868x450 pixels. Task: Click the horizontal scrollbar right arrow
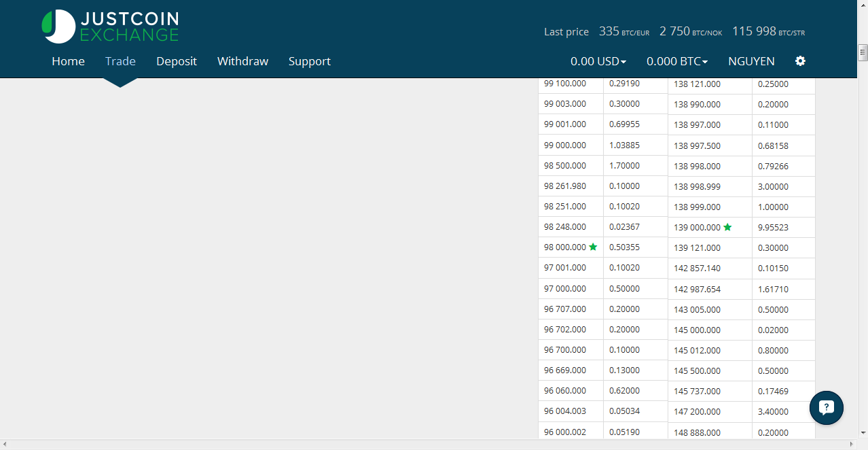click(852, 445)
